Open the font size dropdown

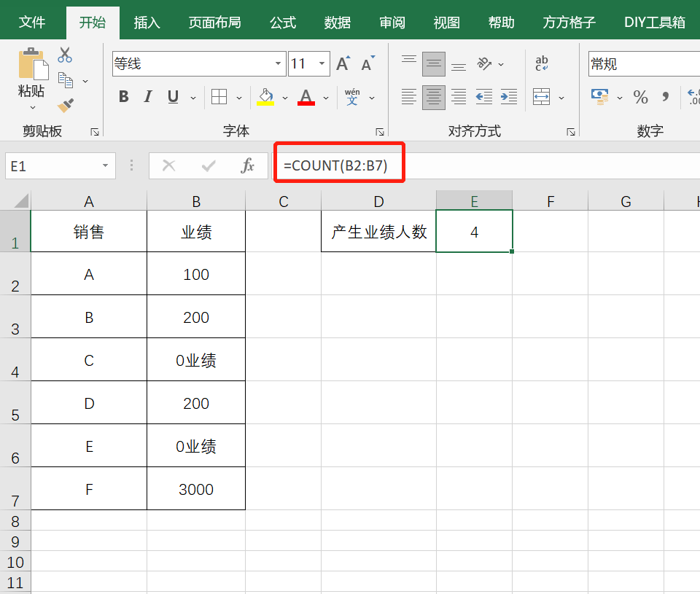pos(322,64)
